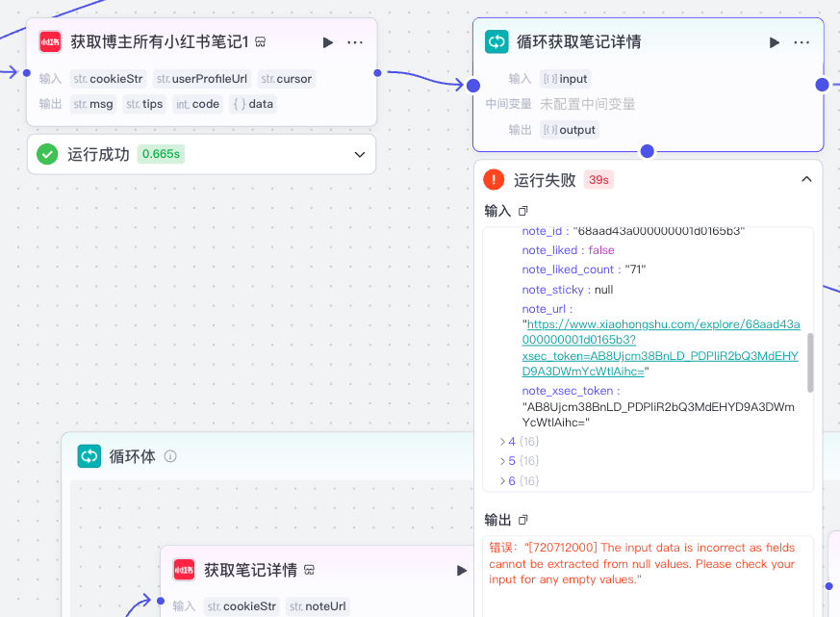Collapse the 运行失败 result panel
The height and width of the screenshot is (617, 840).
click(x=806, y=179)
